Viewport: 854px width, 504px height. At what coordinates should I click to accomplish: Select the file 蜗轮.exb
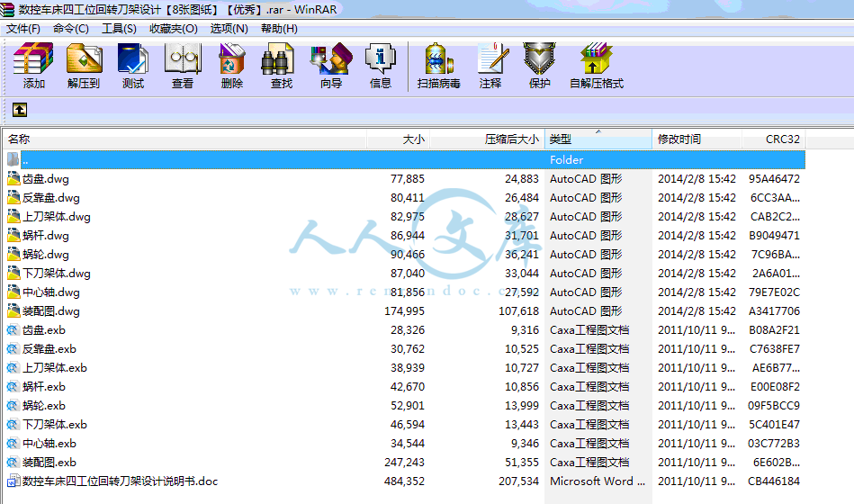point(44,405)
